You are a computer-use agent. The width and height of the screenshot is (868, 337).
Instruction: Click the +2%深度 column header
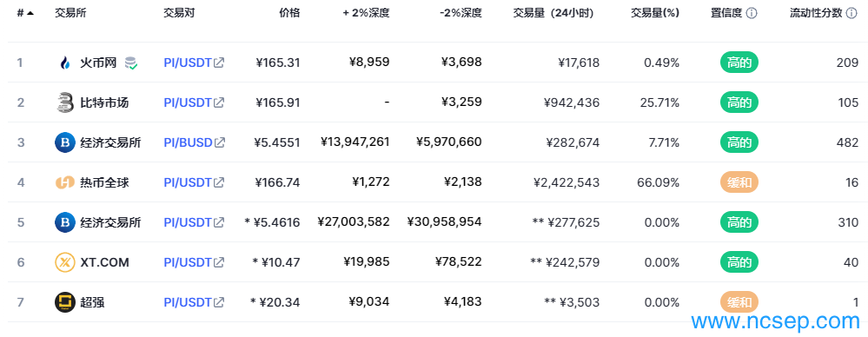tap(366, 13)
